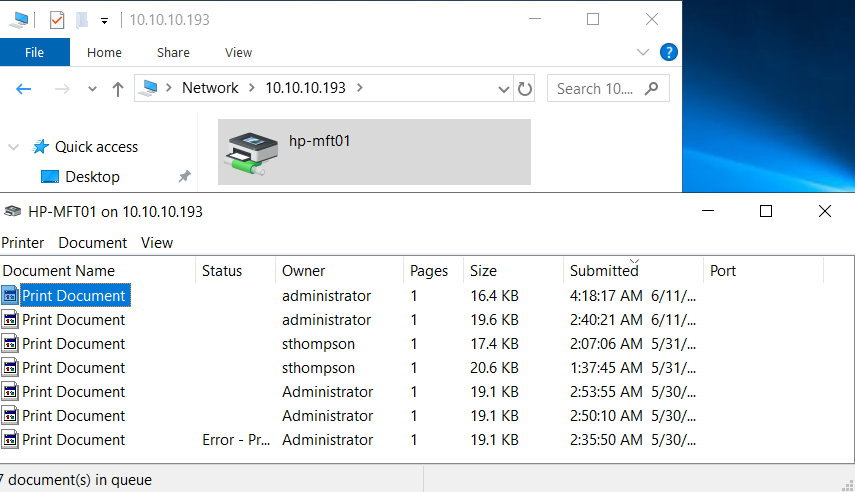Expand the ribbon with the chevron
The width and height of the screenshot is (855, 492).
(643, 52)
